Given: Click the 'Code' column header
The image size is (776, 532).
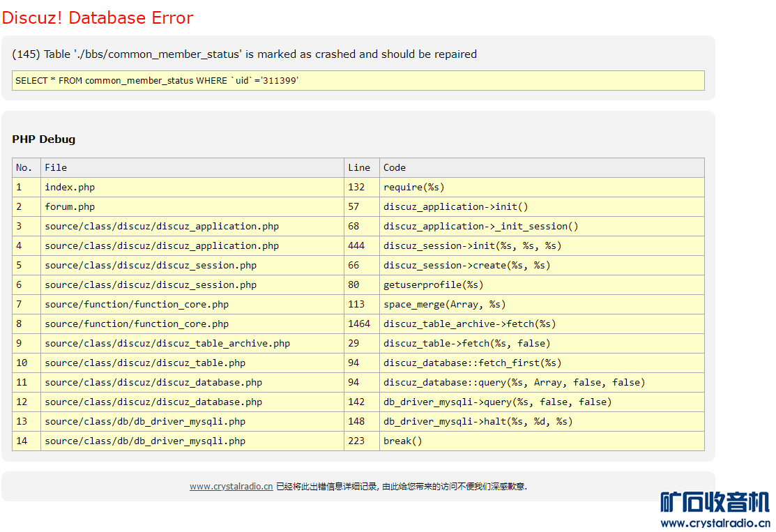Looking at the screenshot, I should (x=542, y=168).
